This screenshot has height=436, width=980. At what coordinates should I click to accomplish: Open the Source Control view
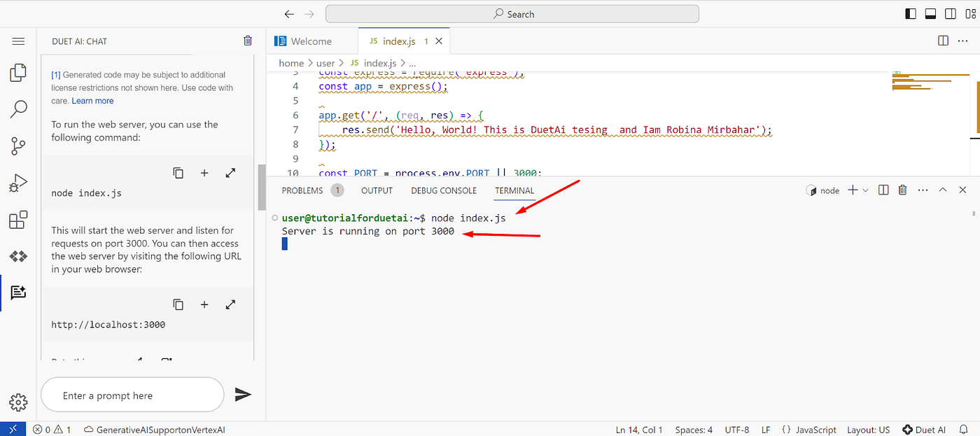(x=18, y=146)
